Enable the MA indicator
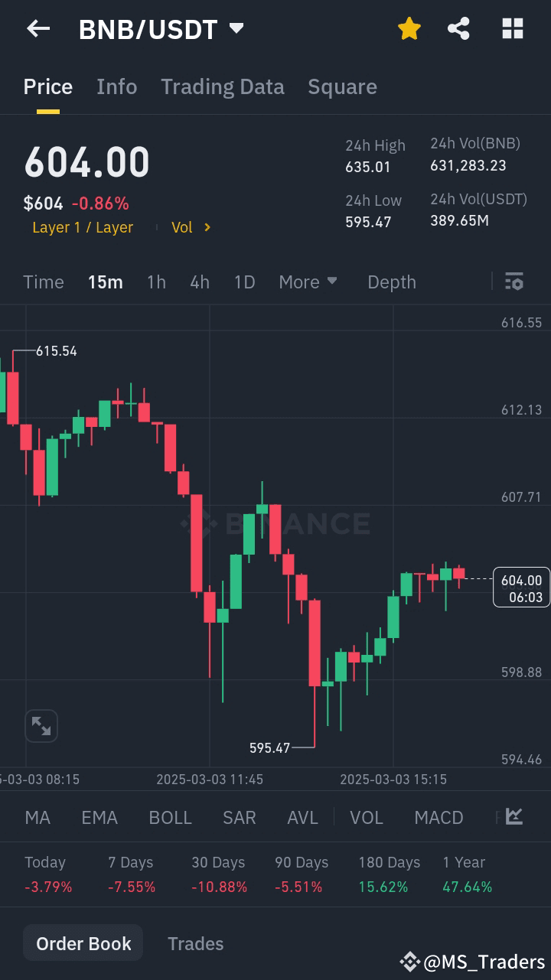 click(37, 817)
